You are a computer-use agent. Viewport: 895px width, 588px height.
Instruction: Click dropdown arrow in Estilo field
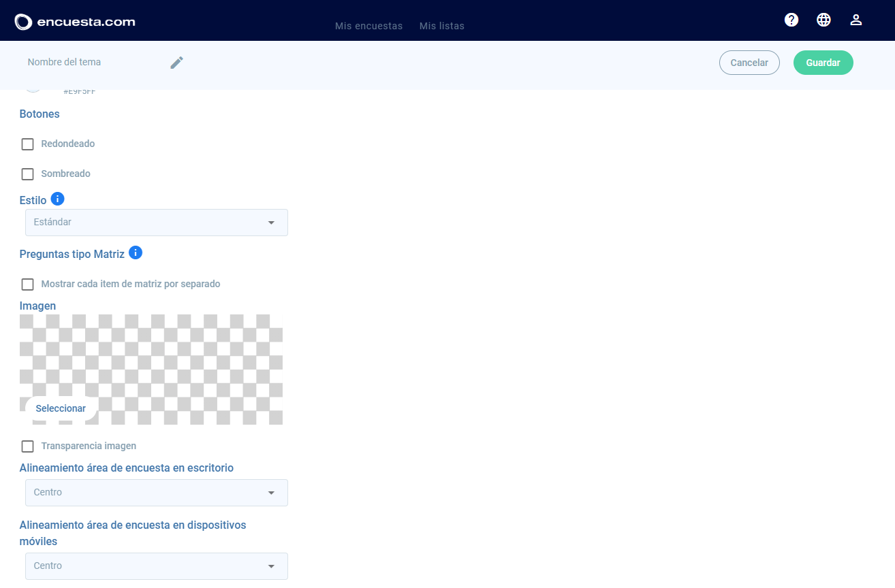[271, 223]
